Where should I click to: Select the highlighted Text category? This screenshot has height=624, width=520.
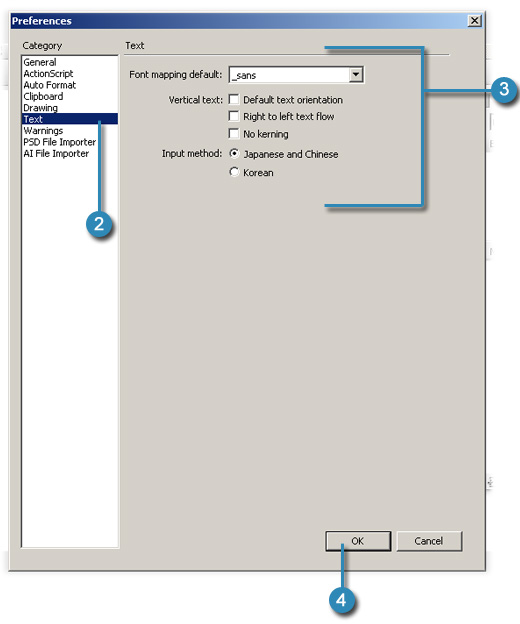(x=70, y=119)
